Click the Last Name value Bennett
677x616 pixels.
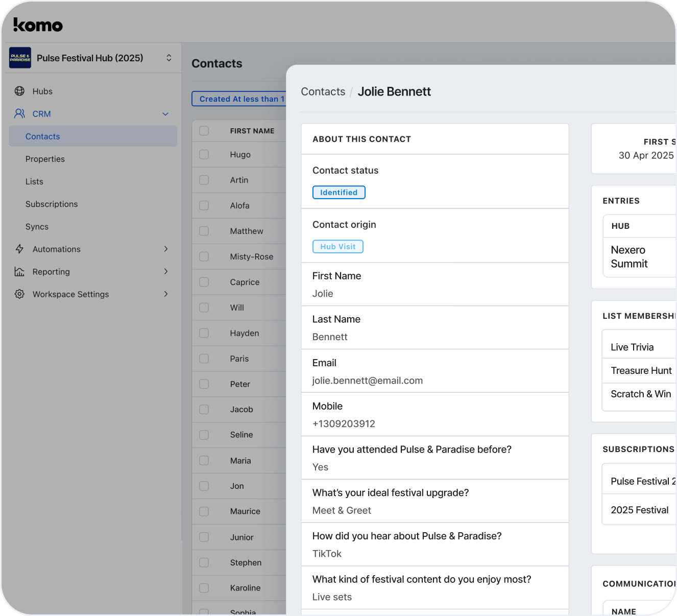[x=330, y=337]
